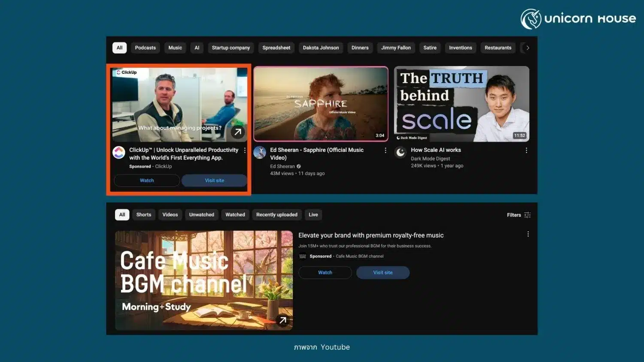Viewport: 644px width, 362px height.
Task: Open Elevate your brand ad title
Action: point(371,235)
